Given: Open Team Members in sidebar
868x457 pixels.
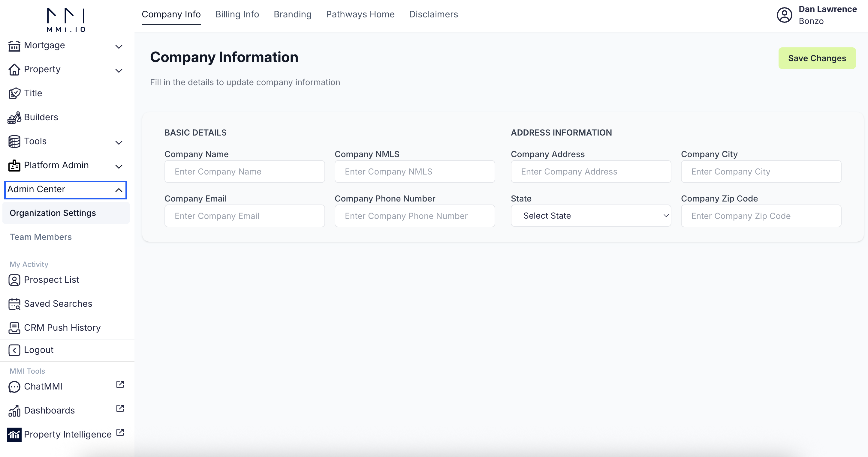Looking at the screenshot, I should point(41,237).
